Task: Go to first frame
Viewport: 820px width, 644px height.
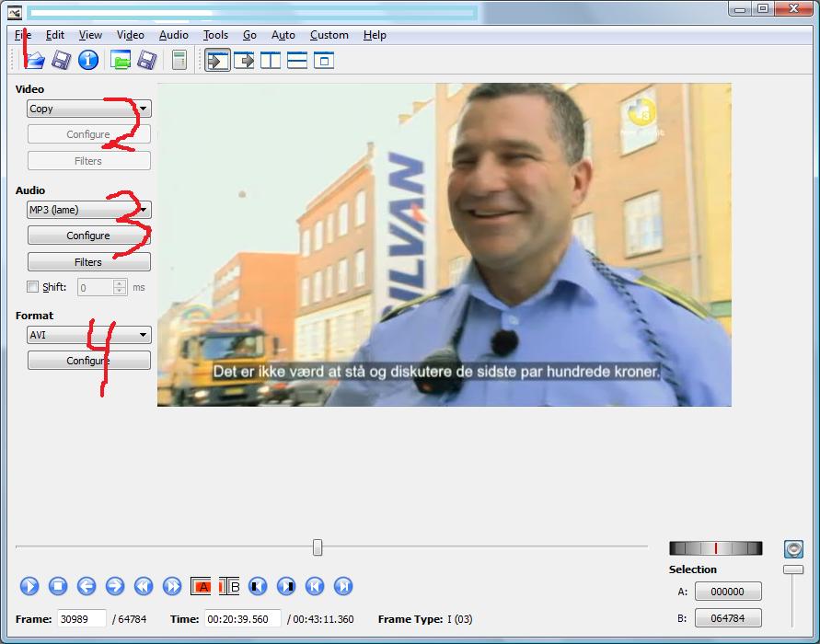Action: [315, 586]
